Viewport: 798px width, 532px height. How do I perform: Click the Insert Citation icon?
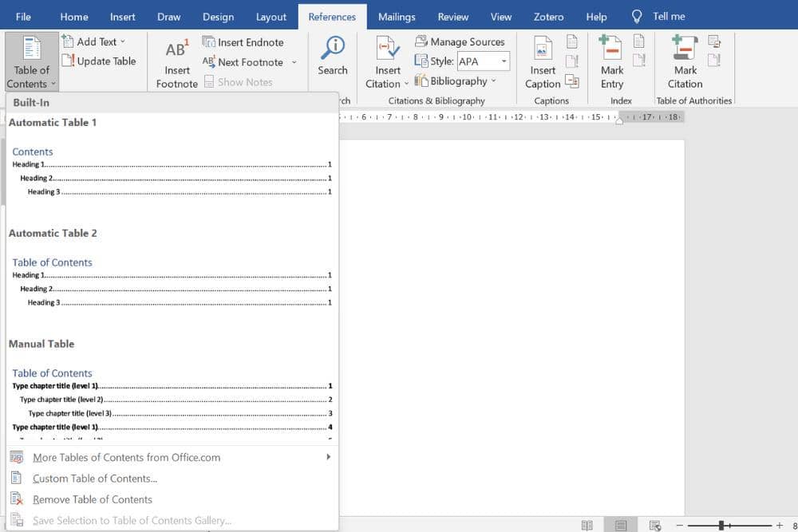point(388,49)
